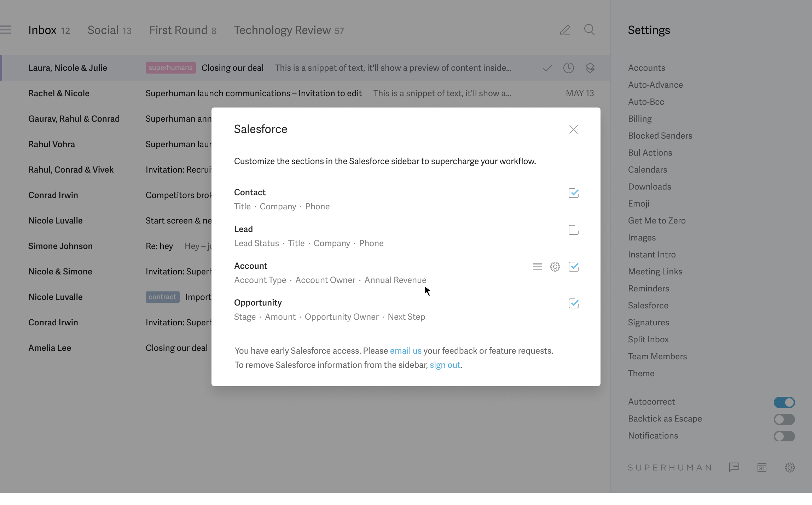Open the Nicole & Simone invitation email
The image size is (812, 505).
(106, 272)
